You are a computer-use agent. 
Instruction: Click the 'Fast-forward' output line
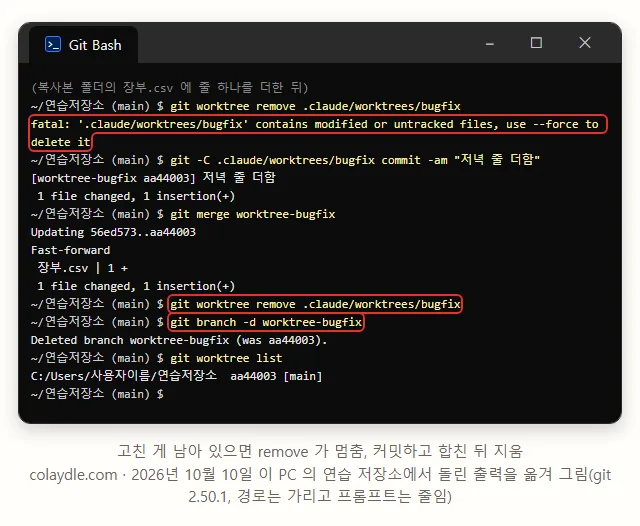pyautogui.click(x=71, y=250)
